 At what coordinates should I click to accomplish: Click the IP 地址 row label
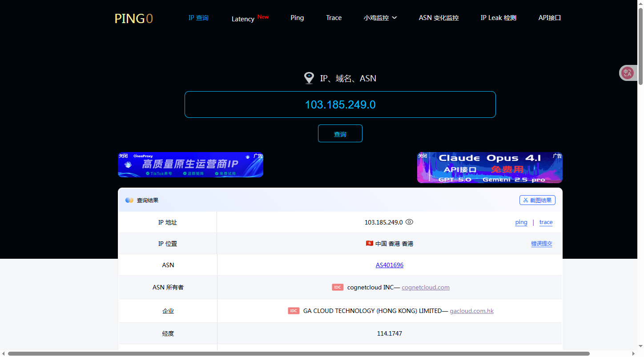coord(168,222)
